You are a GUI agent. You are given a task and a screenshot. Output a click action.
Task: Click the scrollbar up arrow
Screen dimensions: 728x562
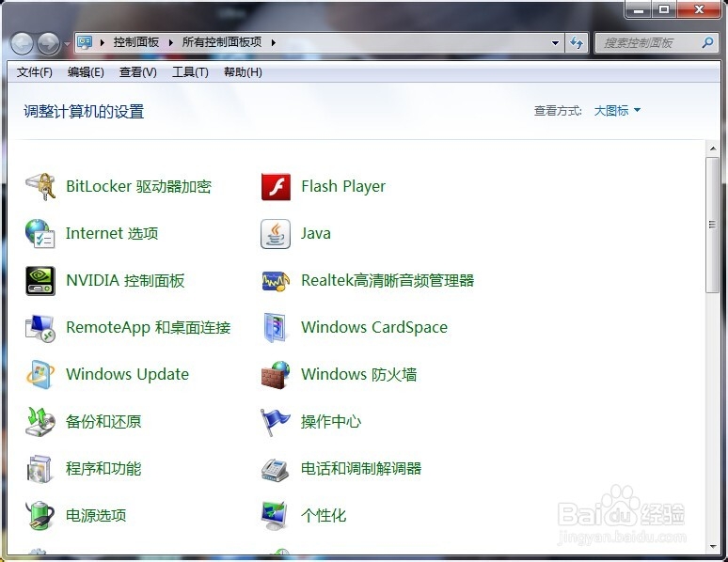click(x=713, y=149)
